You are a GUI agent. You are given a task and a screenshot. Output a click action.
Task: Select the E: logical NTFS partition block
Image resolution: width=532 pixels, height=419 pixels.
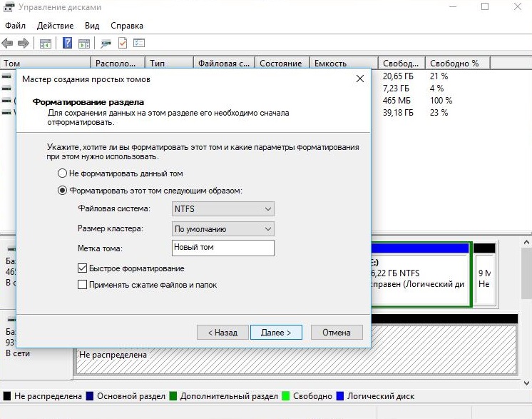pos(421,274)
